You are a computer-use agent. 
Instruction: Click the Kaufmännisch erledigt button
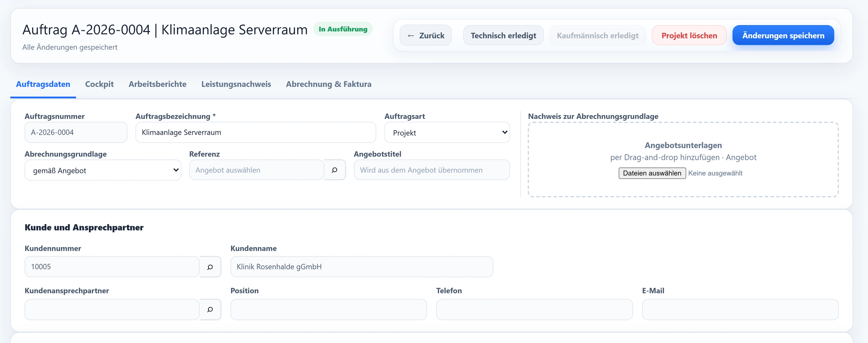[597, 35]
